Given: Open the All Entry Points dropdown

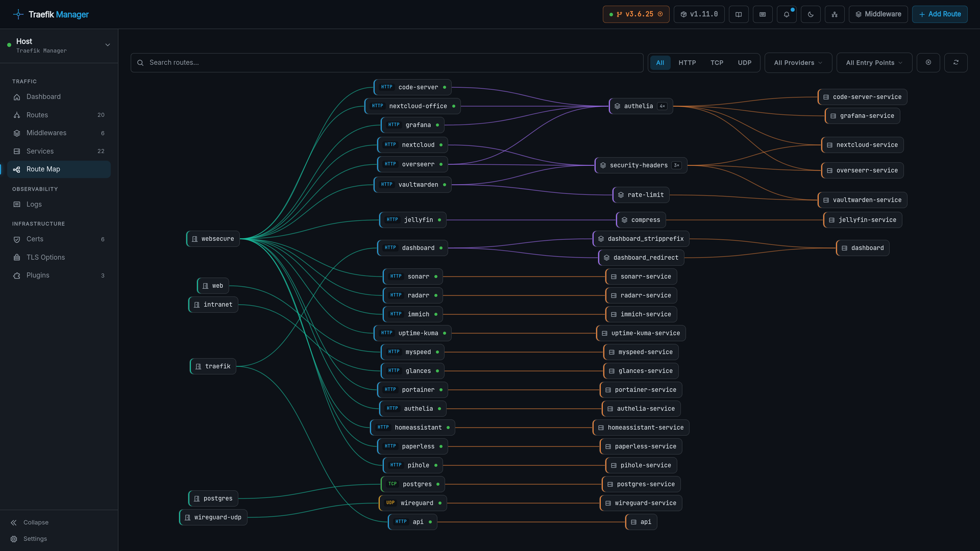Looking at the screenshot, I should tap(874, 63).
